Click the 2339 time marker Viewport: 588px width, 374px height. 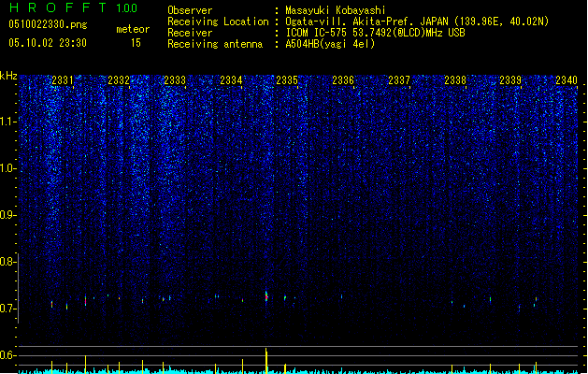(x=510, y=80)
